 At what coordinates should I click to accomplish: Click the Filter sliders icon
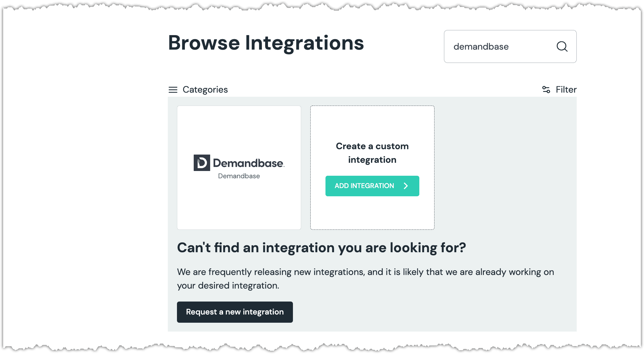(x=546, y=89)
